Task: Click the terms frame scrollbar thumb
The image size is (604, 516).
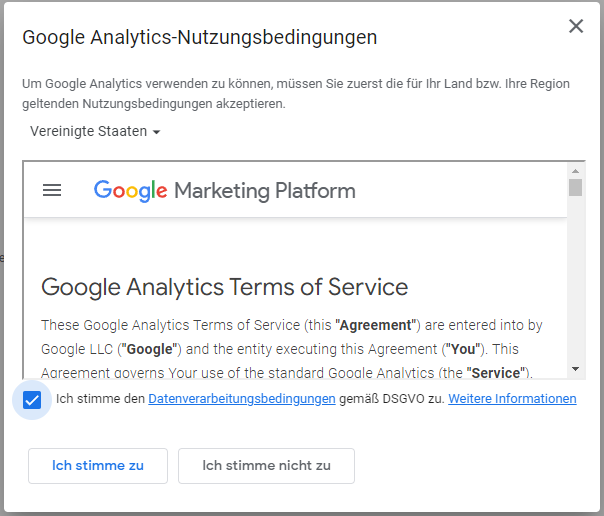Action: [x=575, y=188]
